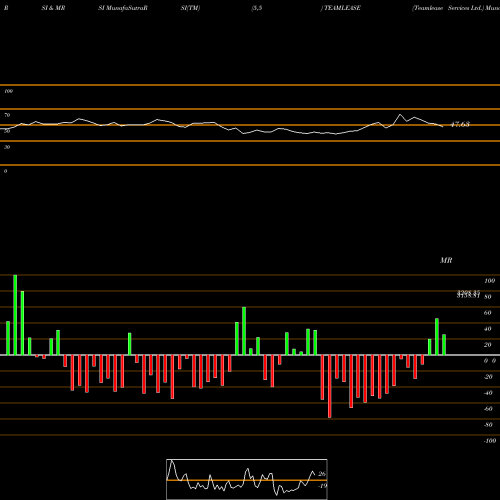The image size is (500, 500).
Task: Click the 80 label on MR axis
Action: [x=488, y=297]
